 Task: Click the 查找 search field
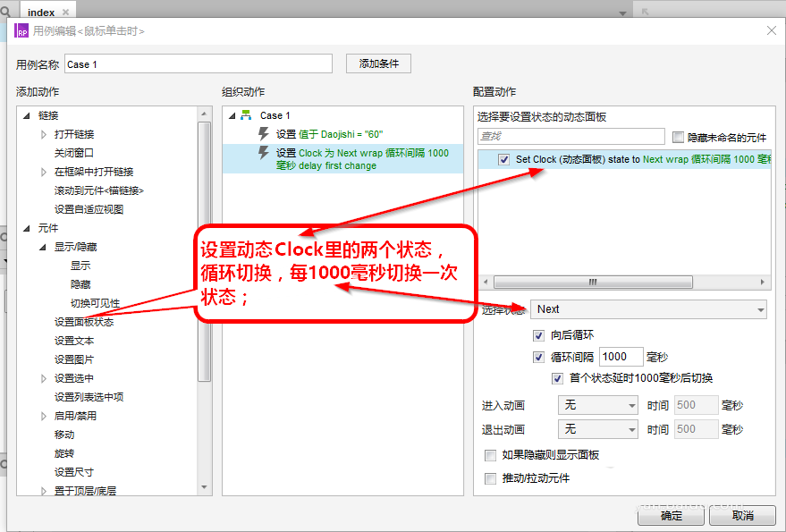point(571,137)
